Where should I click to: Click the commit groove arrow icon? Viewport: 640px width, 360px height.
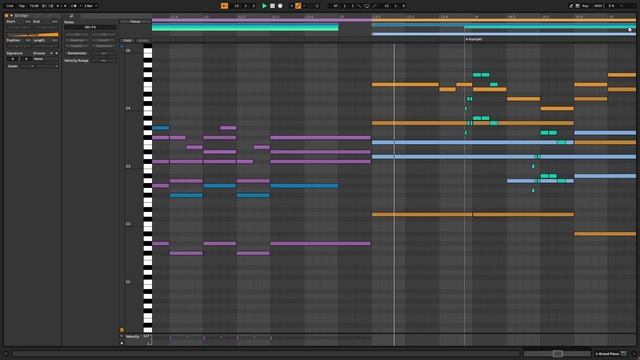[x=56, y=53]
